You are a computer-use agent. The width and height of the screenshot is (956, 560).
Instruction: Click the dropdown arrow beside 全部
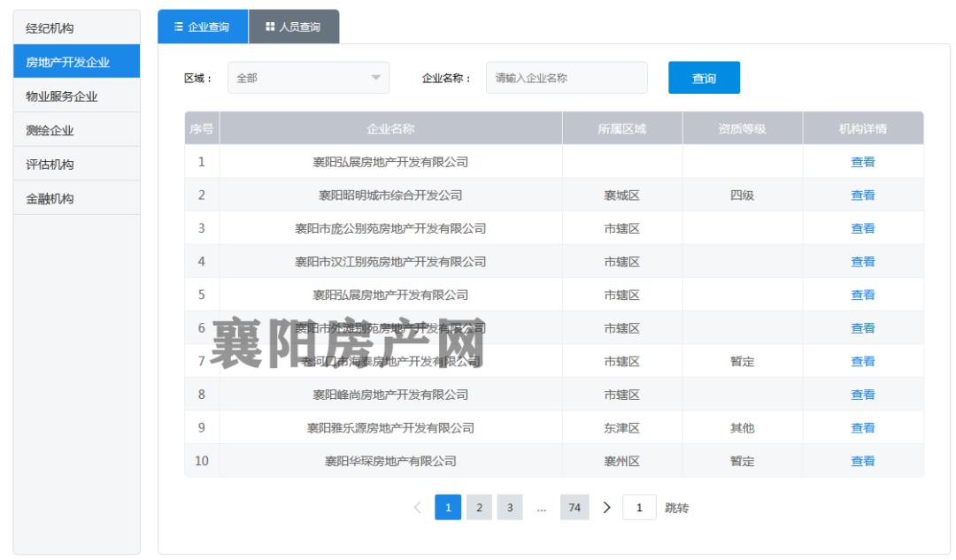pos(376,77)
